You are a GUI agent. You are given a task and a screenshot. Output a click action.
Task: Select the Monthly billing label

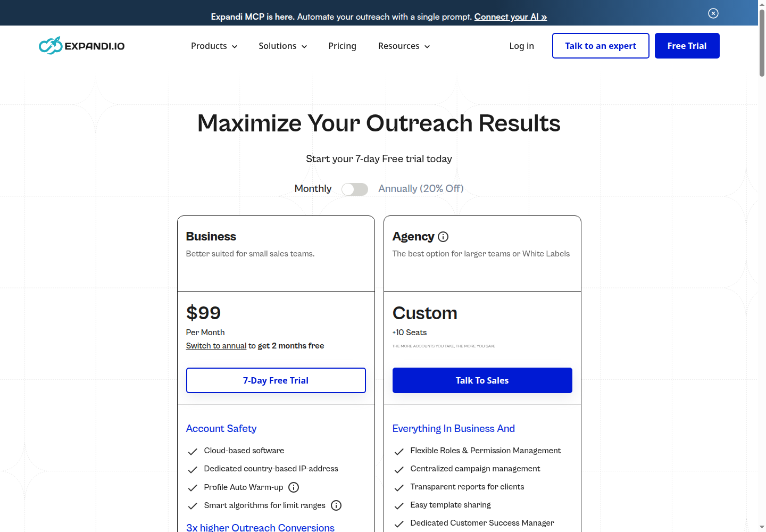(313, 189)
